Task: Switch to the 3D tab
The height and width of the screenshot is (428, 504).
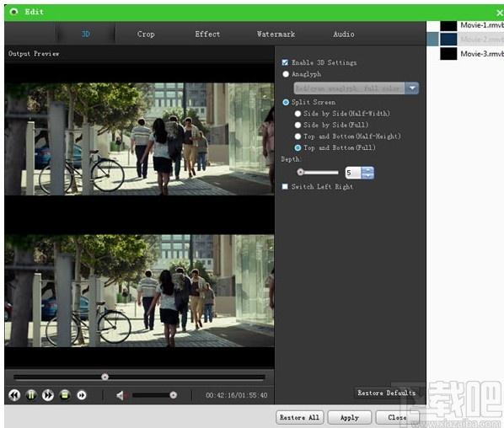Action: pyautogui.click(x=86, y=34)
